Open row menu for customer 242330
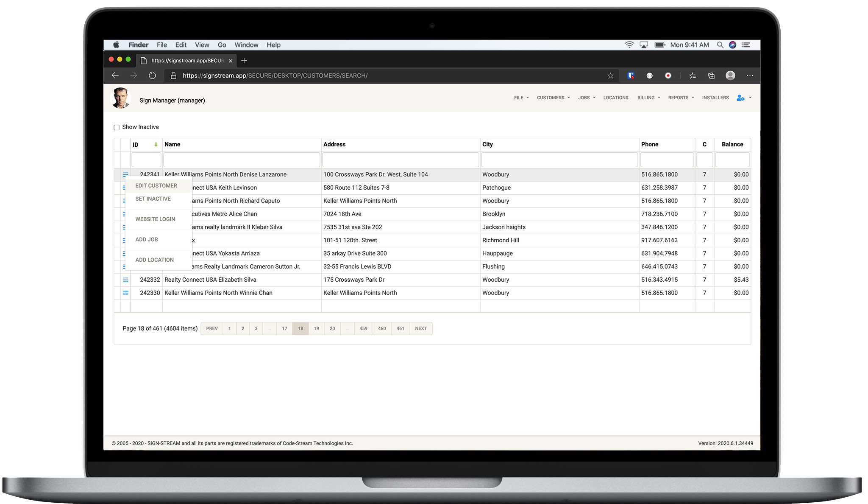 pyautogui.click(x=125, y=293)
